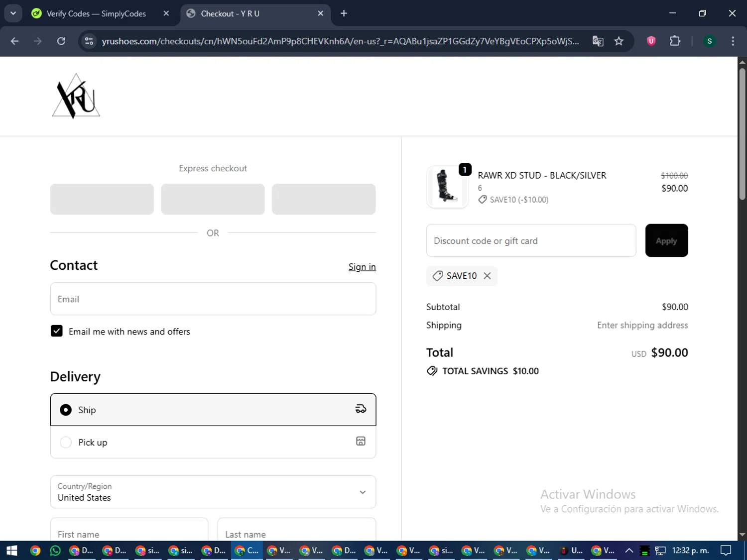Open the RAWR XD STUD product thumbnail
Screen dimensions: 747x560
(447, 187)
